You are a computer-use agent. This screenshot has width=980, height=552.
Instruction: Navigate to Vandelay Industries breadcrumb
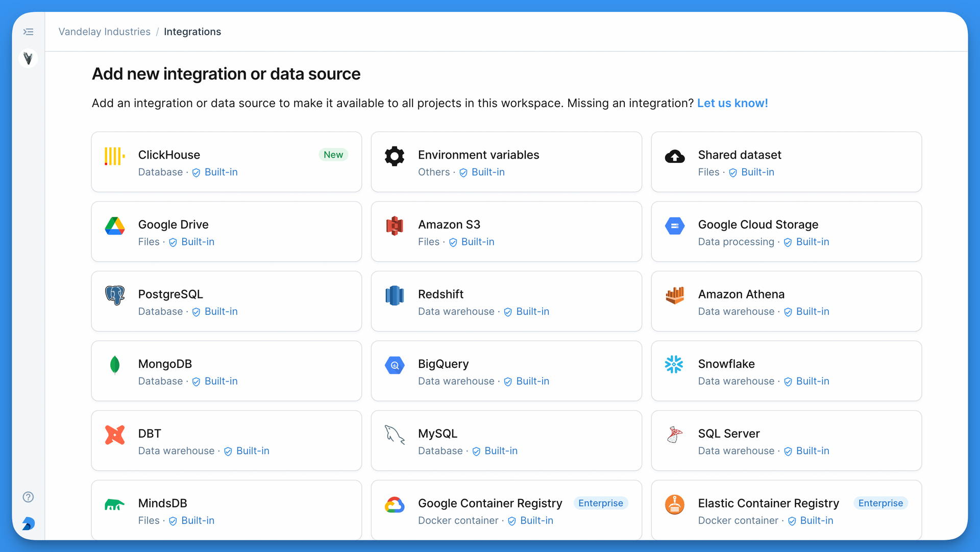[104, 31]
